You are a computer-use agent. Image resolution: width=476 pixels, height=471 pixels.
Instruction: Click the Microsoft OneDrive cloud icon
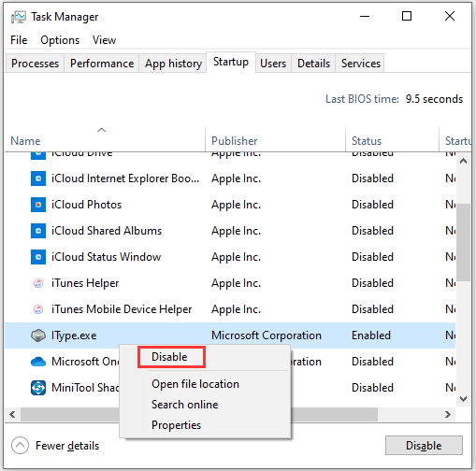click(38, 362)
